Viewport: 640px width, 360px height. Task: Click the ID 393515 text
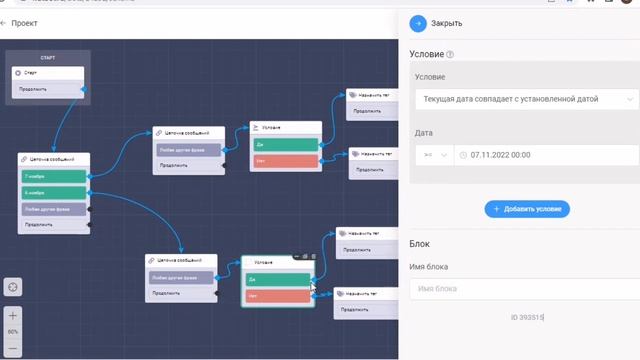(x=527, y=317)
